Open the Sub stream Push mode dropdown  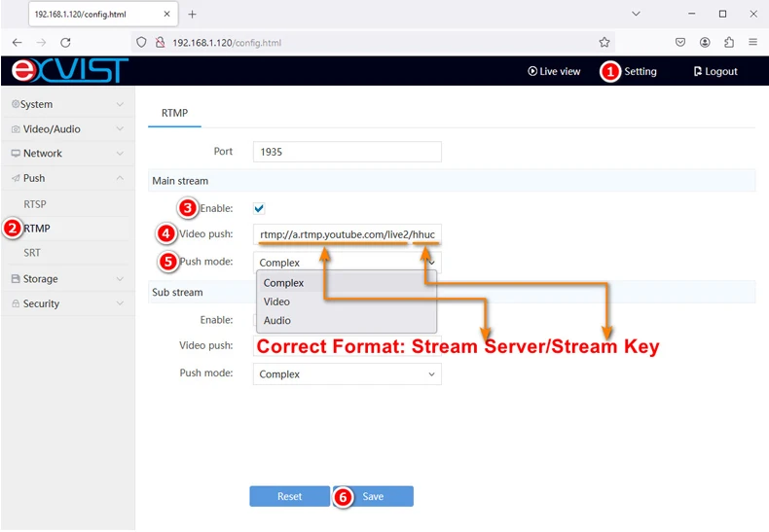click(347, 374)
